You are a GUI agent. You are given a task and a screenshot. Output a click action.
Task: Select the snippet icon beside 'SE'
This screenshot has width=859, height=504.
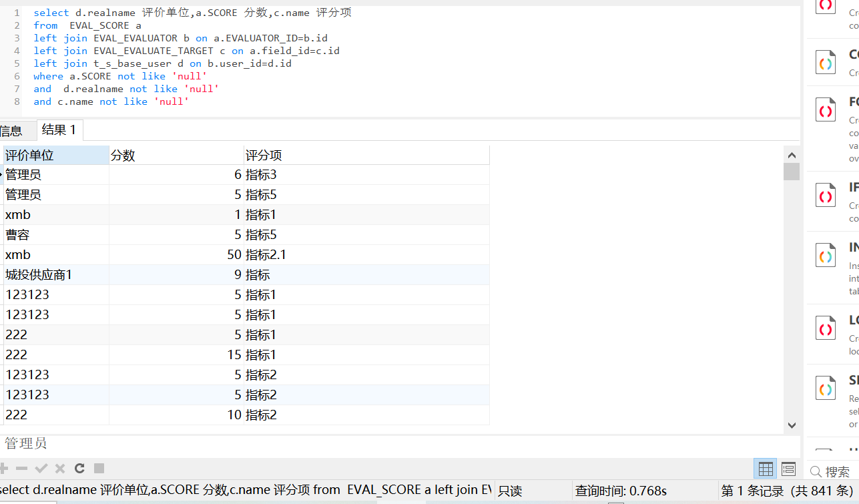coord(826,389)
